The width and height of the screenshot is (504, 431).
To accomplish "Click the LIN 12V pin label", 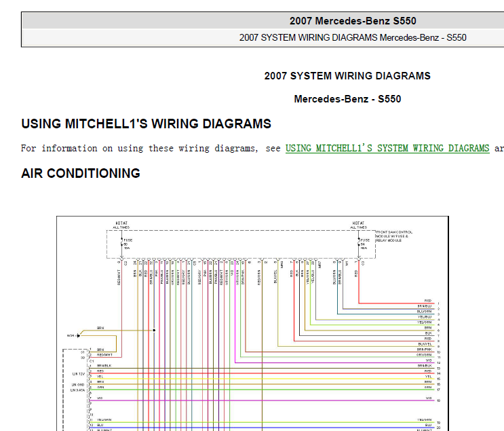I will click(x=79, y=374).
